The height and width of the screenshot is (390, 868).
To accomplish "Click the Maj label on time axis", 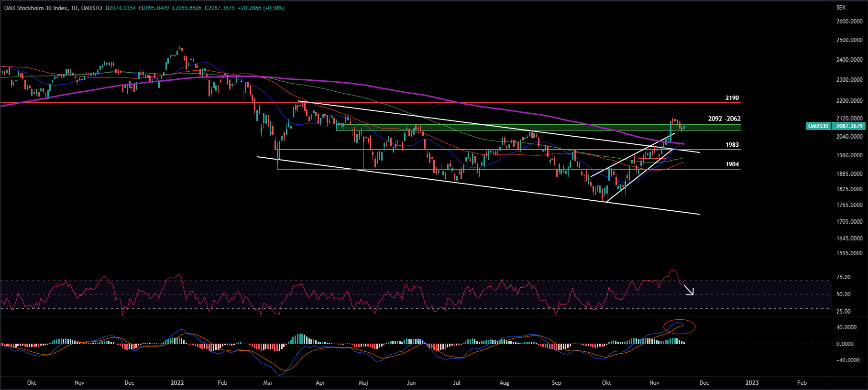I will tap(363, 383).
